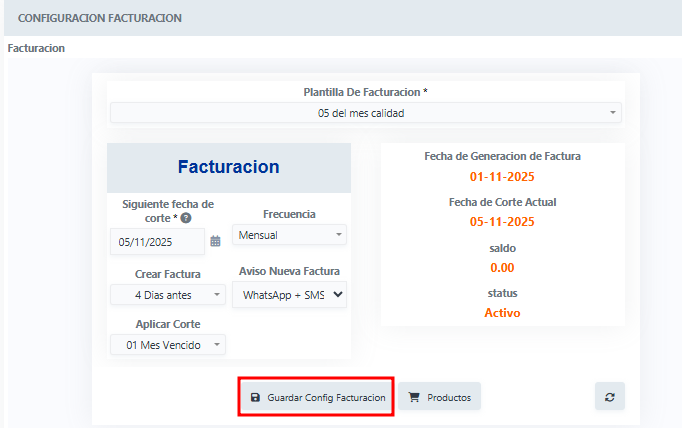
Task: Select the Facturacion section label under header
Action: point(36,47)
